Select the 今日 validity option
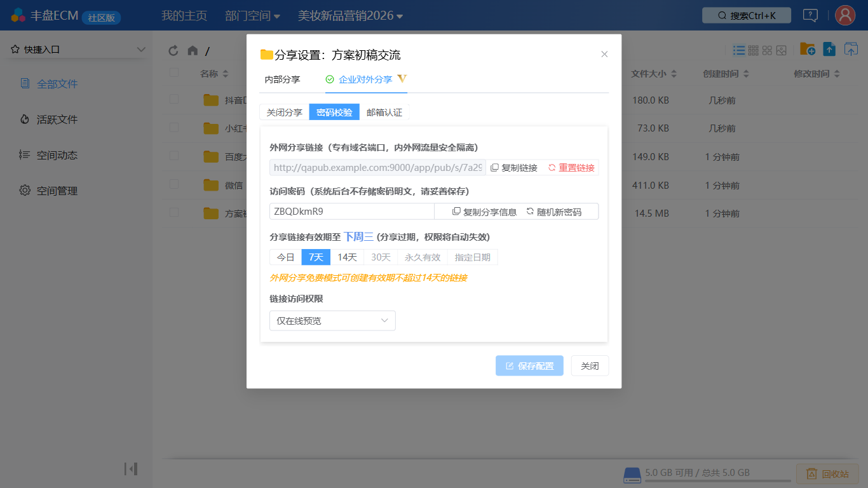 tap(285, 257)
